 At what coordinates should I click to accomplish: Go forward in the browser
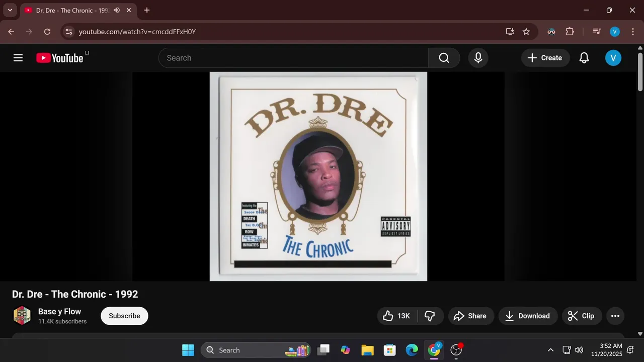tap(29, 32)
